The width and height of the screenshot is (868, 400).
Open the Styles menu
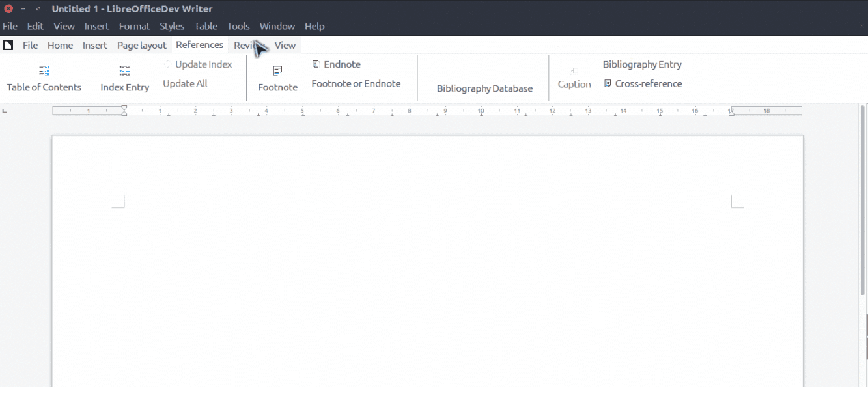[172, 26]
